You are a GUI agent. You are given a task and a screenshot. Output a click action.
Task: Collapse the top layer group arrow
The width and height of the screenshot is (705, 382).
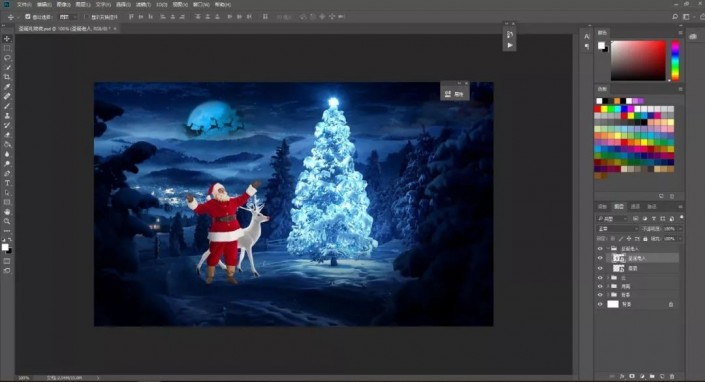(608, 249)
